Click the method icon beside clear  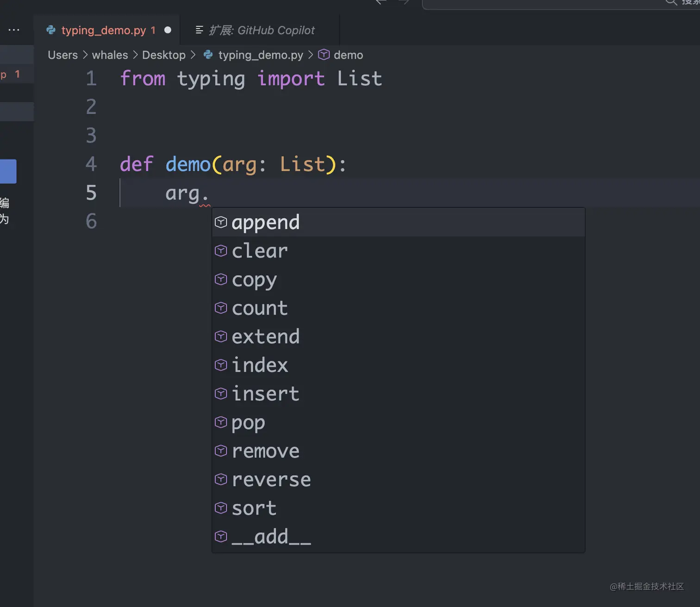click(221, 251)
